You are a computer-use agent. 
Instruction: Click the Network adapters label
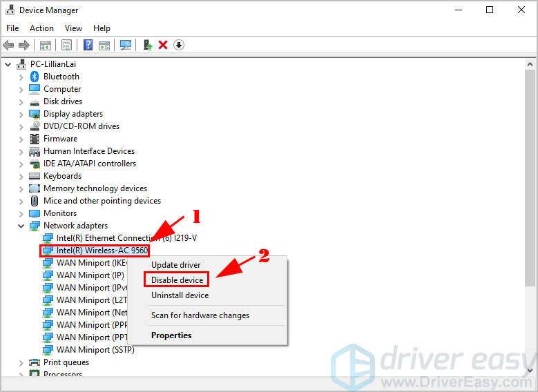pos(75,226)
